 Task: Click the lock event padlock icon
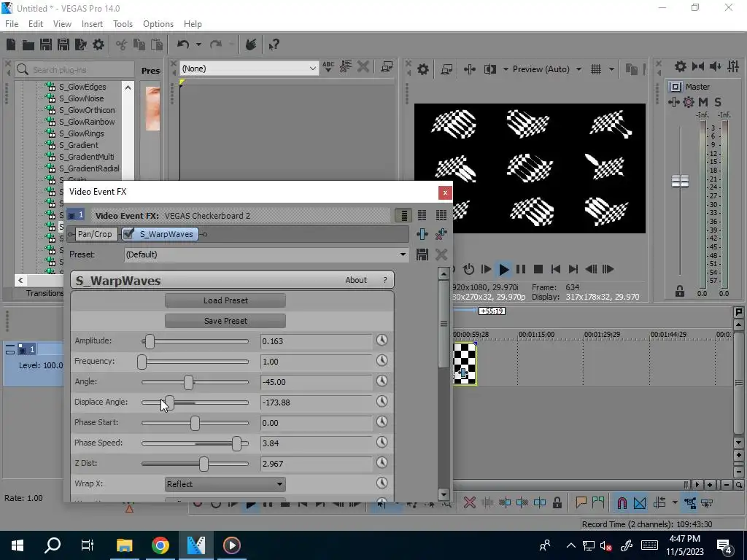(x=557, y=502)
